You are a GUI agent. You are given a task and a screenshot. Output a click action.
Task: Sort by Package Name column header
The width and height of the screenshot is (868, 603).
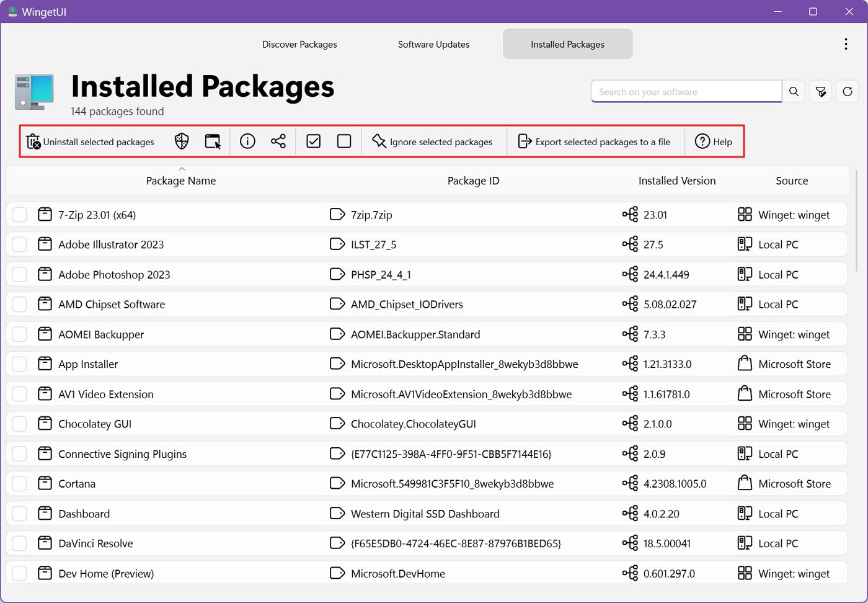181,181
